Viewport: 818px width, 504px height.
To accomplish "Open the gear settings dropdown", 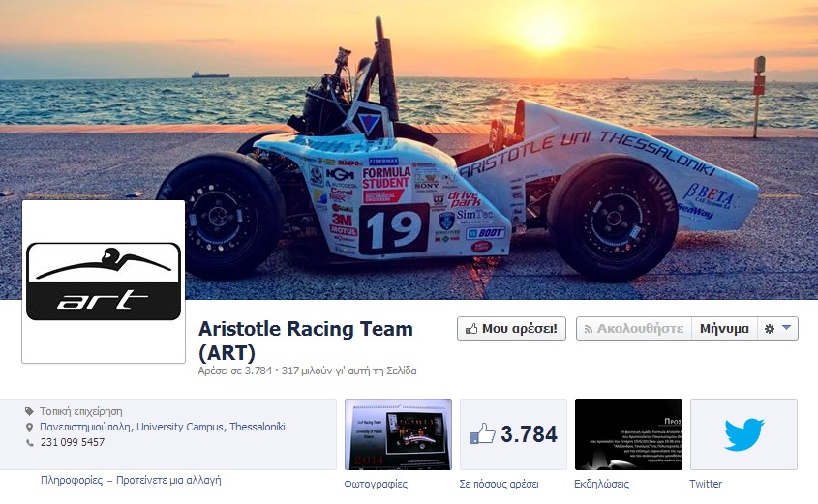I will tap(777, 329).
